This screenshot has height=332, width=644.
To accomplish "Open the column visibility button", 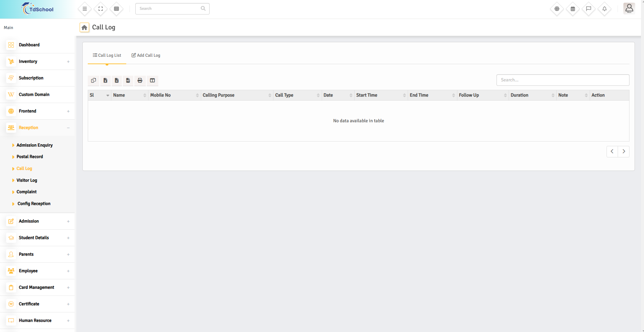I will click(152, 80).
